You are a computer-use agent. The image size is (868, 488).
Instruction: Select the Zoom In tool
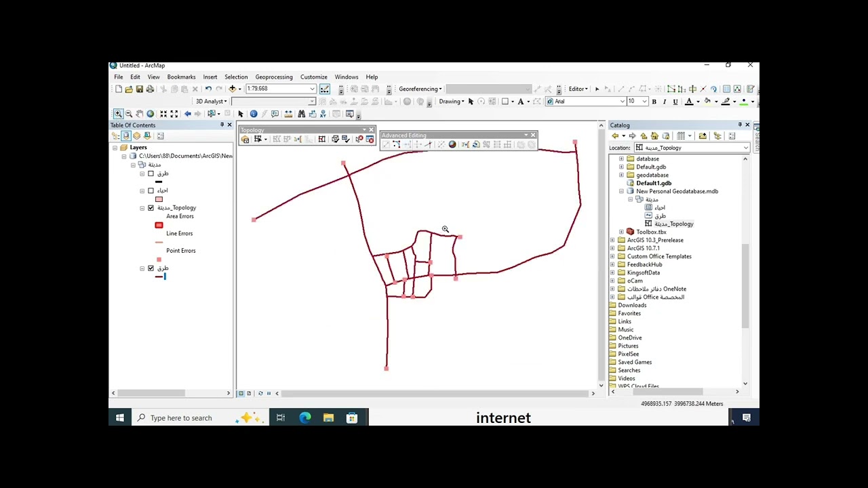[118, 114]
